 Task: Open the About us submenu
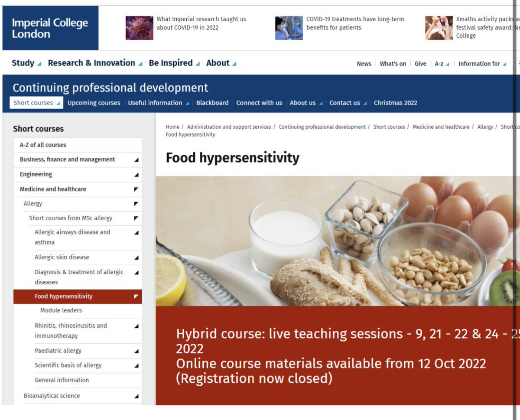coord(306,103)
